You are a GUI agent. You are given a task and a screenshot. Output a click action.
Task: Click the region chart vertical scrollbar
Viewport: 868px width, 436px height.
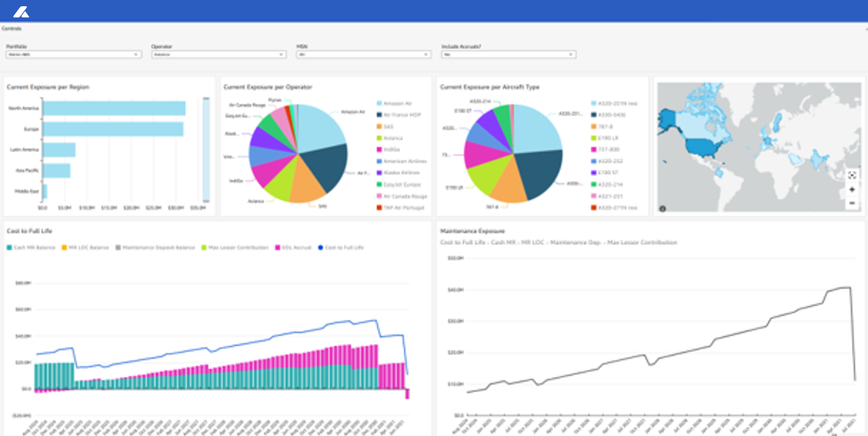coord(206,150)
